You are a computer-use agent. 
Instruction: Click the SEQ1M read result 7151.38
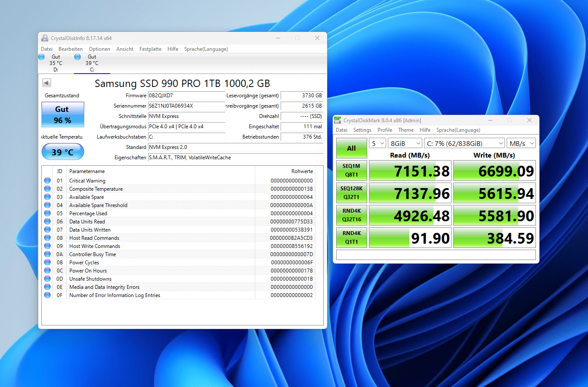tap(410, 170)
